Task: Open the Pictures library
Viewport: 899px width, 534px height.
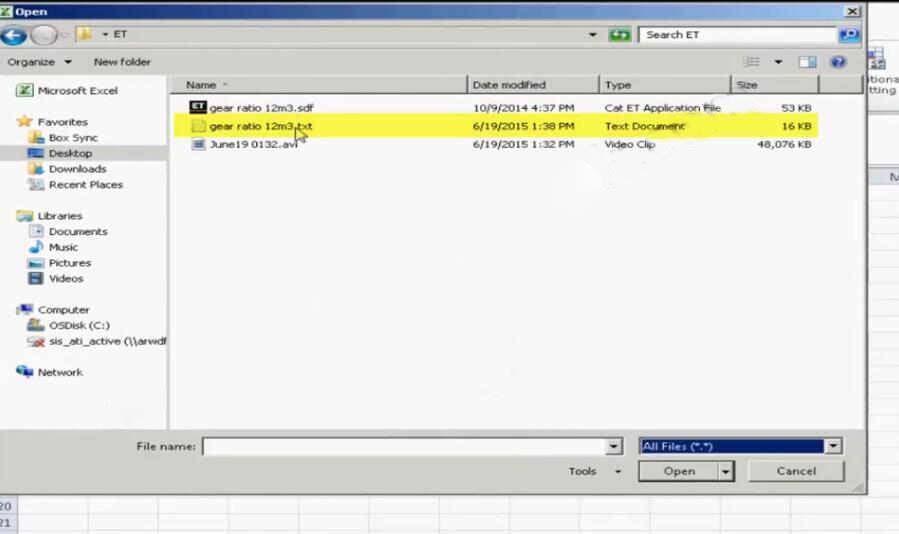Action: pyautogui.click(x=70, y=263)
